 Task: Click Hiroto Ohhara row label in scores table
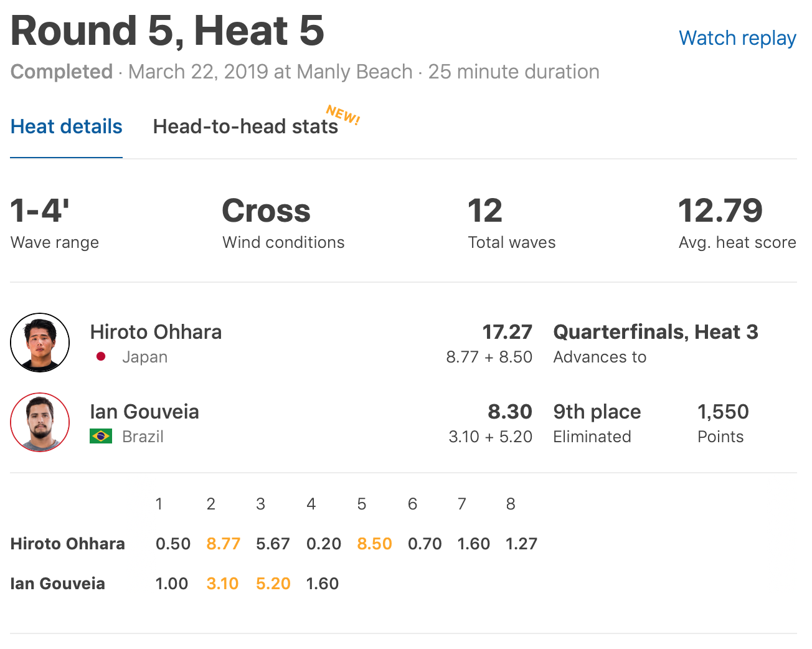pos(68,544)
